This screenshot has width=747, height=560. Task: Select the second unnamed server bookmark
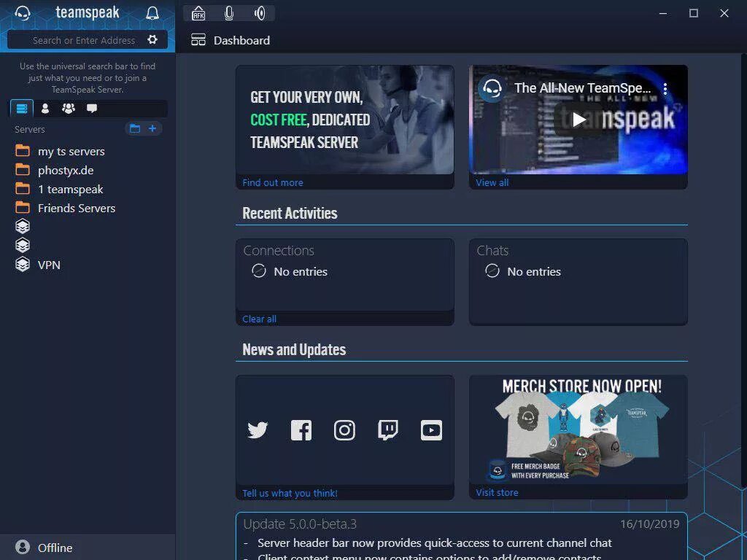(23, 245)
